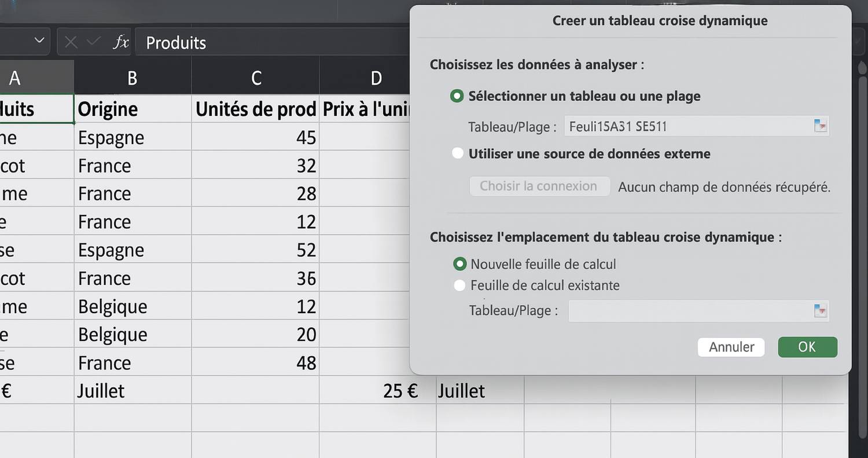
Task: Click the 'Origine' header cell
Action: [133, 109]
